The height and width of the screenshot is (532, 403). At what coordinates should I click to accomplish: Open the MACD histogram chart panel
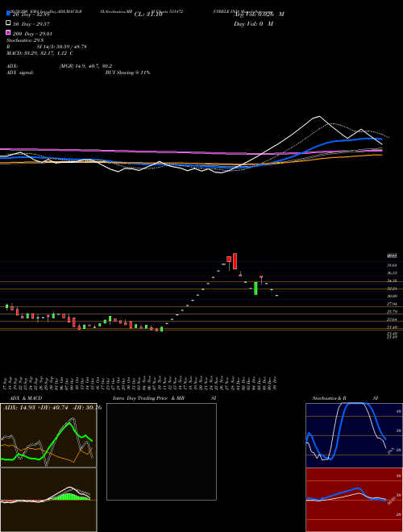click(x=48, y=500)
